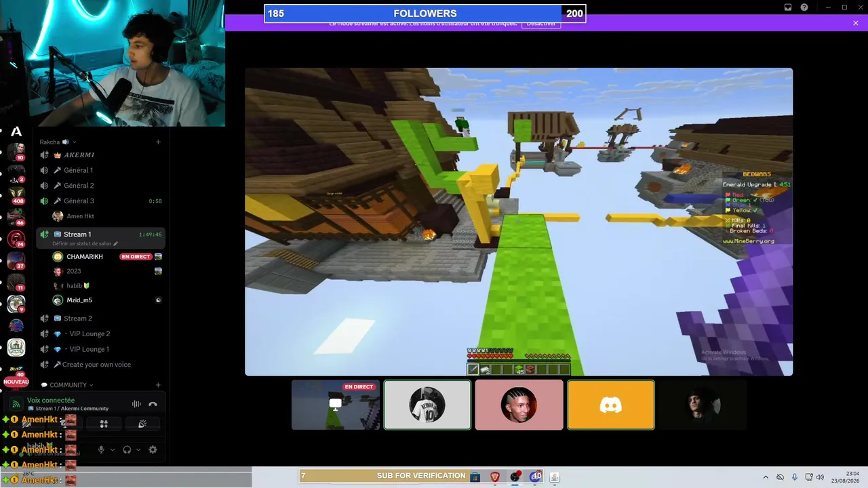Click Create your own voice channel
This screenshot has height=488, width=868.
click(x=102, y=365)
